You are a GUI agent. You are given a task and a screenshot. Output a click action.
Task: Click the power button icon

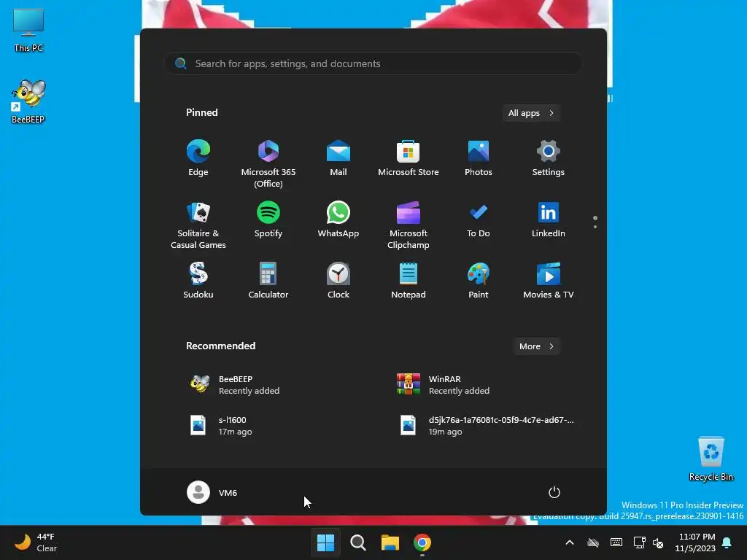[554, 492]
